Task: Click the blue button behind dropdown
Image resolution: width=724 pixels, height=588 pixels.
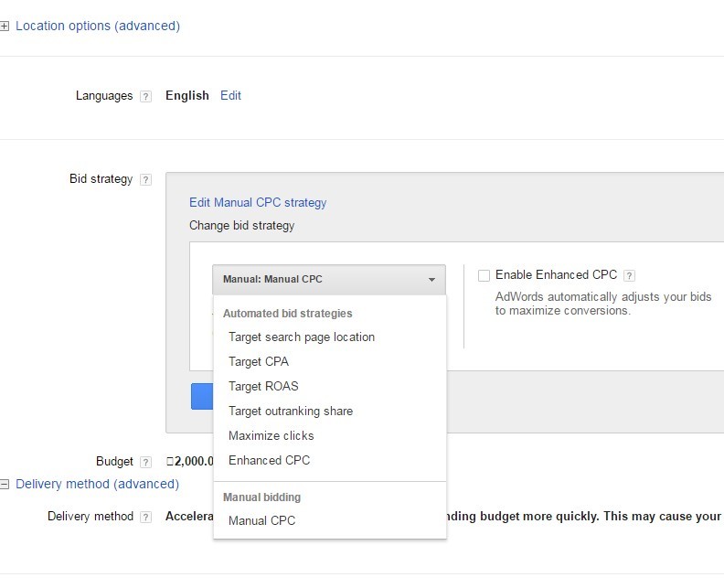Action: click(x=201, y=396)
